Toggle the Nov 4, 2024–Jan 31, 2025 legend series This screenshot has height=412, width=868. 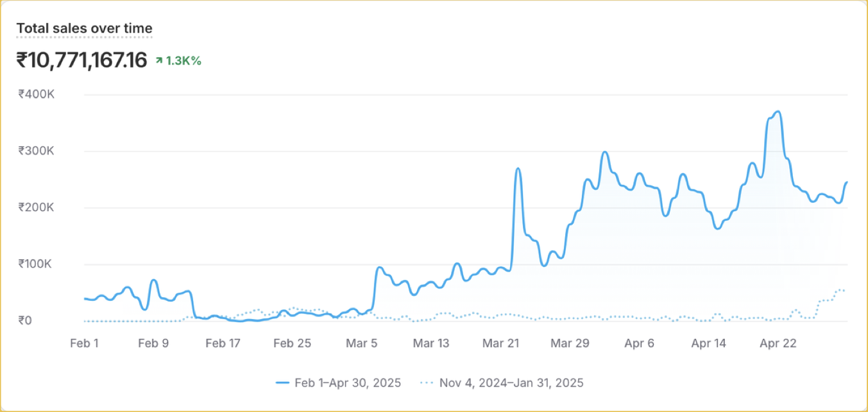coord(502,383)
